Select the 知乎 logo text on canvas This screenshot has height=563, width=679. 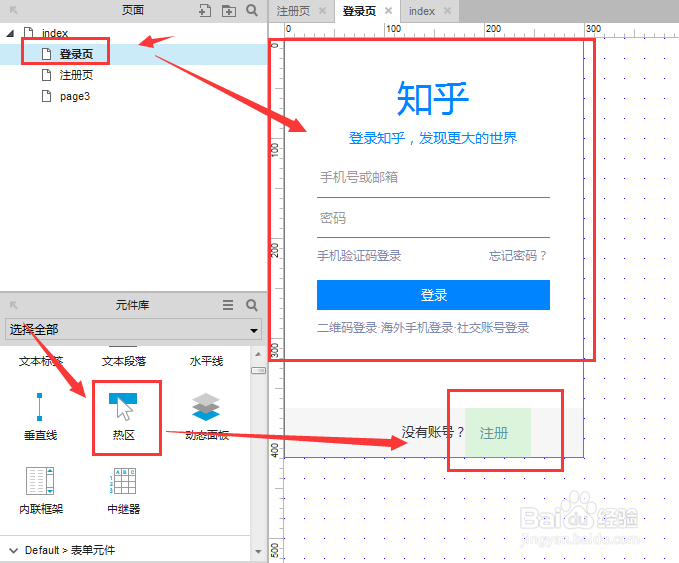tap(433, 98)
